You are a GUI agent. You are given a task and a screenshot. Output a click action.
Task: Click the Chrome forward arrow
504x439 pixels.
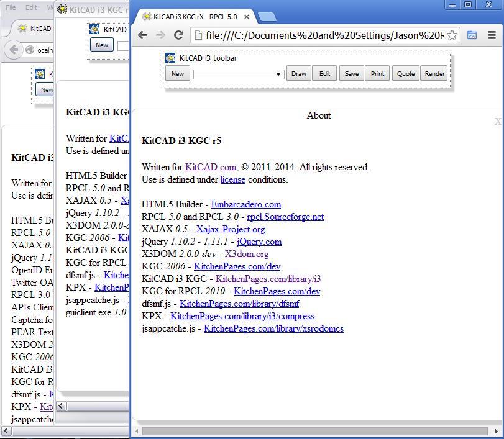click(160, 35)
